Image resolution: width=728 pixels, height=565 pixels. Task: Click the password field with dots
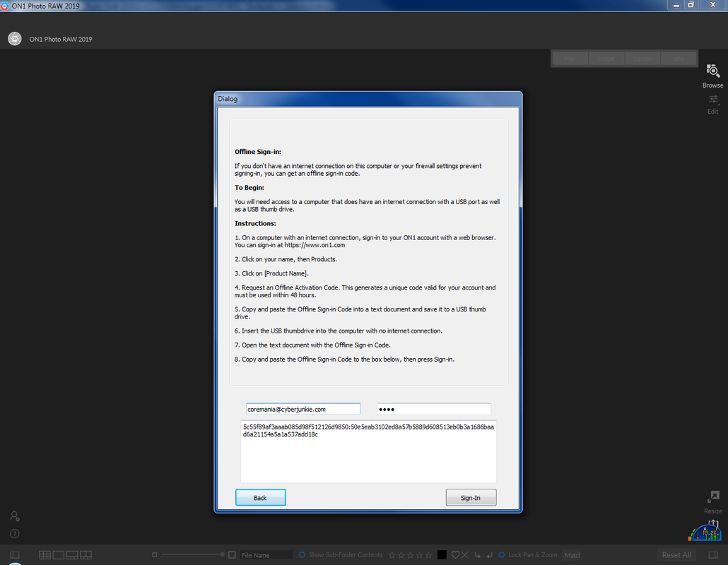[434, 409]
